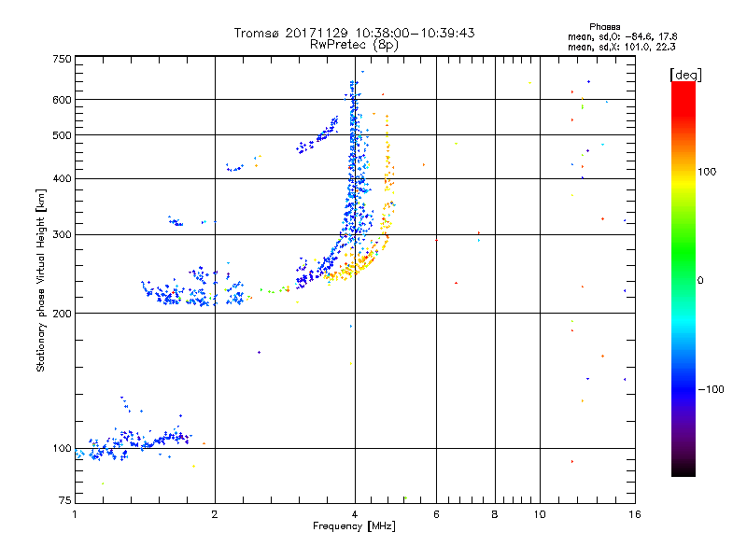Image resolution: width=747 pixels, height=560 pixels.
Task: Click the 'mean, sd,O: -84.6, 17.8' text
Action: point(622,36)
